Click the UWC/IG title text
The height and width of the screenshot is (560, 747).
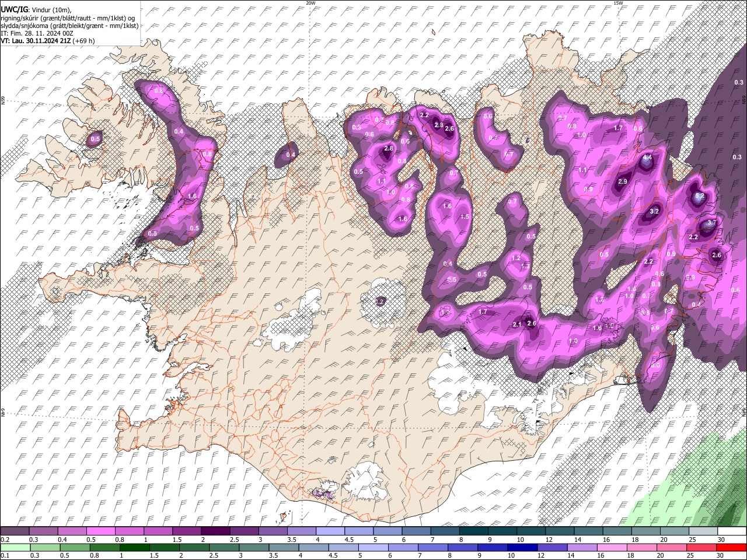pyautogui.click(x=14, y=10)
